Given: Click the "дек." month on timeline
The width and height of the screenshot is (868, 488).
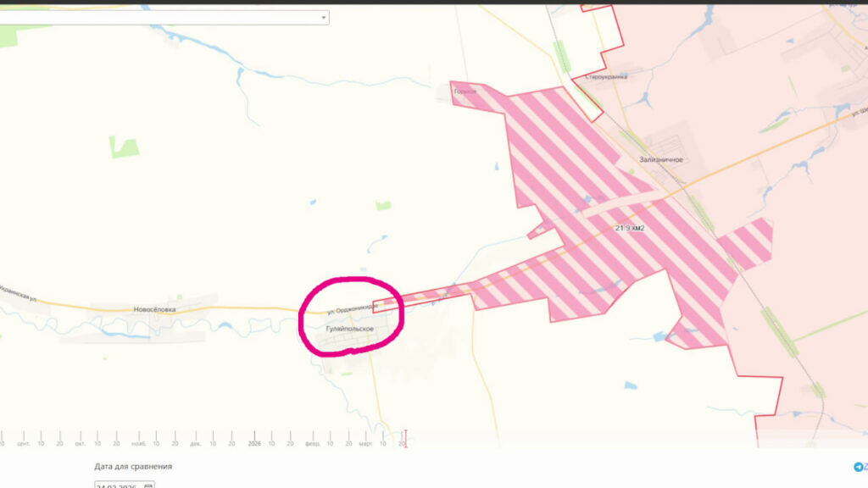Looking at the screenshot, I should tap(196, 443).
